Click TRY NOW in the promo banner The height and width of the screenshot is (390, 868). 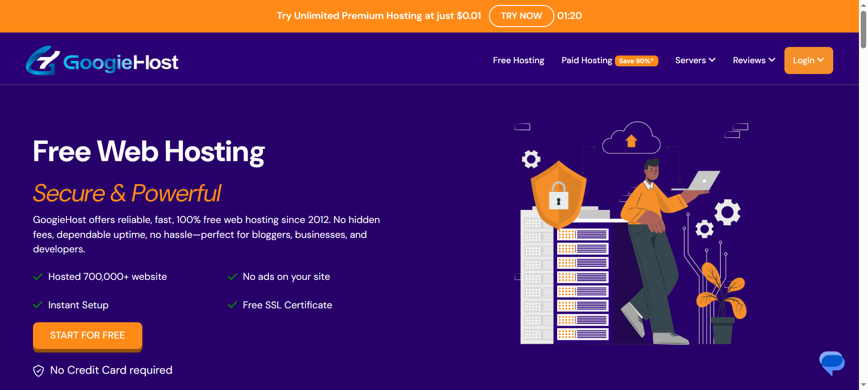tap(521, 16)
